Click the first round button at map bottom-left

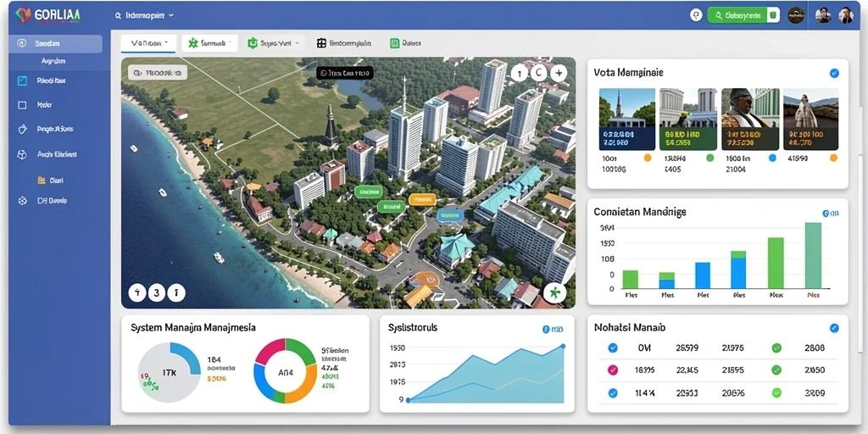coord(137,292)
